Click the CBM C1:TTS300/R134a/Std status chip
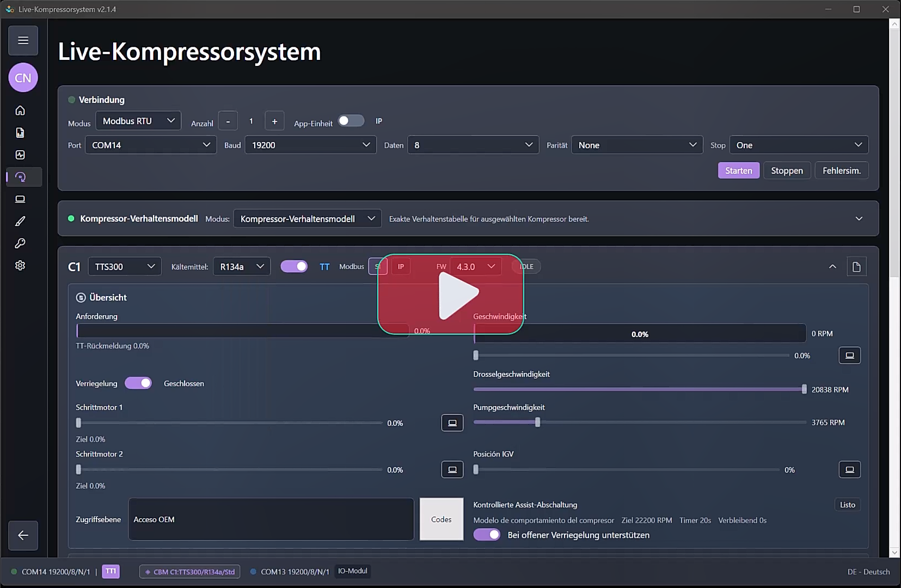The height and width of the screenshot is (588, 901). [x=189, y=572]
